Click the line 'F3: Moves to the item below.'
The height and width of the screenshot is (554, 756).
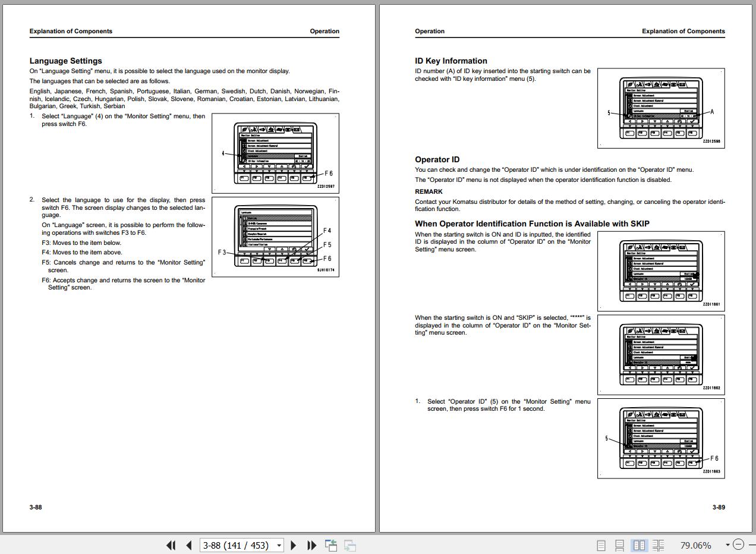(81, 243)
